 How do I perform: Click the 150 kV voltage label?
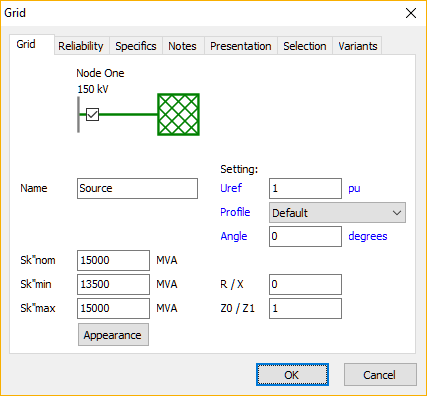(x=93, y=89)
